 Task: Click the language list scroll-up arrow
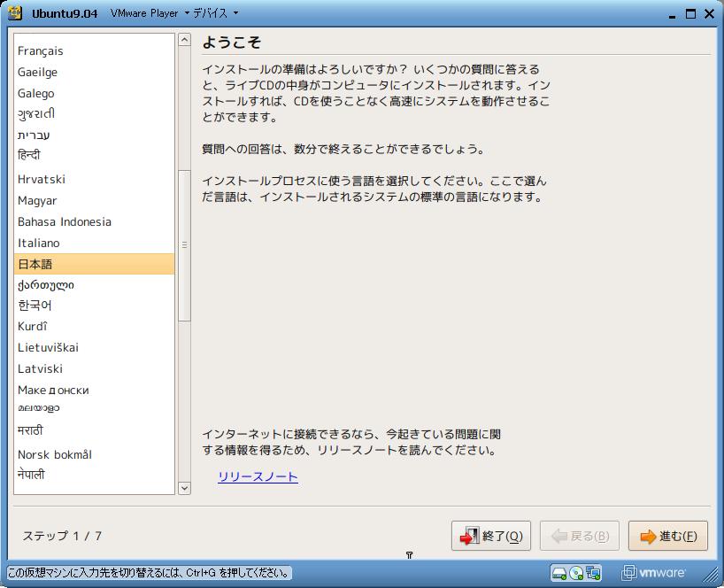184,40
